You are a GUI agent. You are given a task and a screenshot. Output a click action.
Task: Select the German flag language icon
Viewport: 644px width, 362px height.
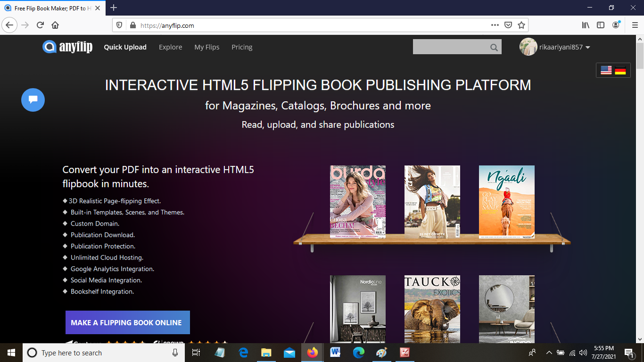coord(621,70)
